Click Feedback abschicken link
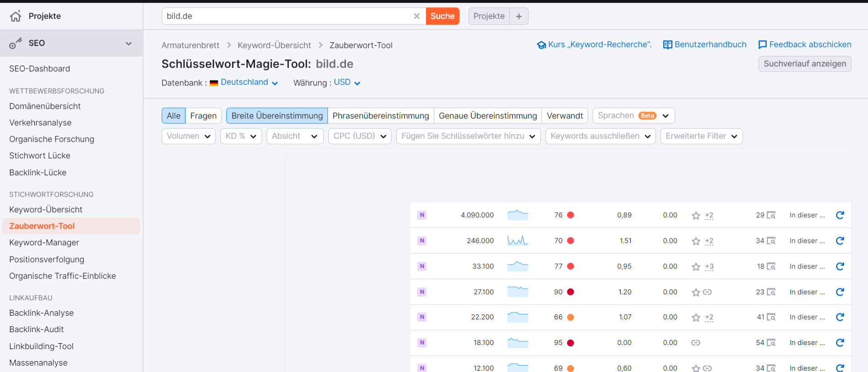This screenshot has width=868, height=372. coord(805,45)
